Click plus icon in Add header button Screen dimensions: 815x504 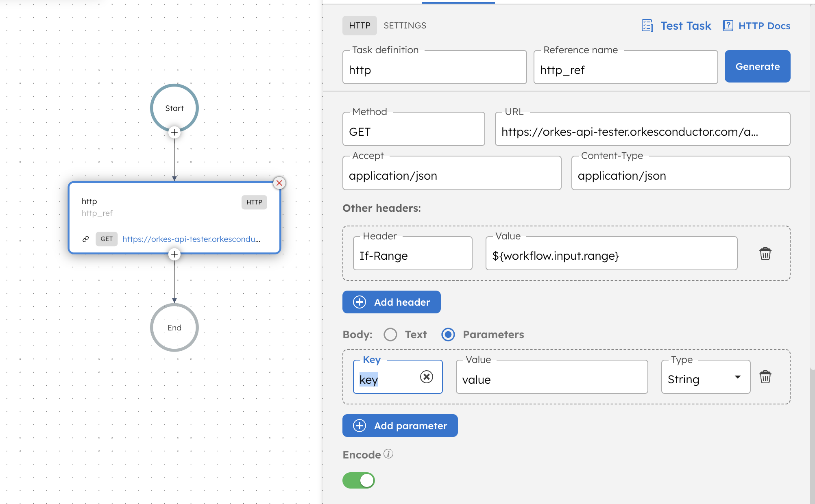[360, 302]
